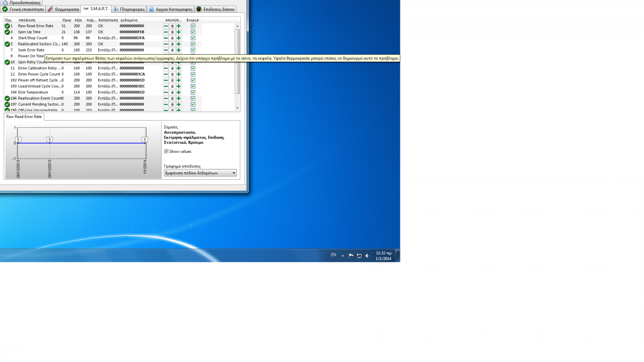The height and width of the screenshot is (362, 644).
Task: Open the network tray icon
Action: 359,256
